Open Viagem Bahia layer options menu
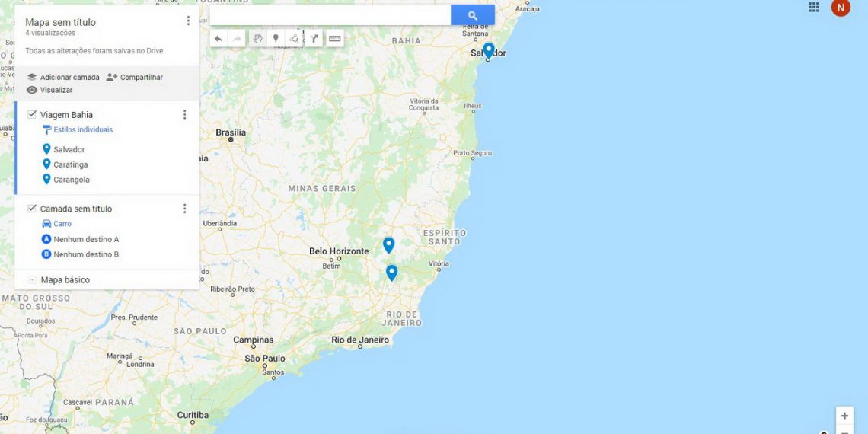868x434 pixels. coord(184,114)
